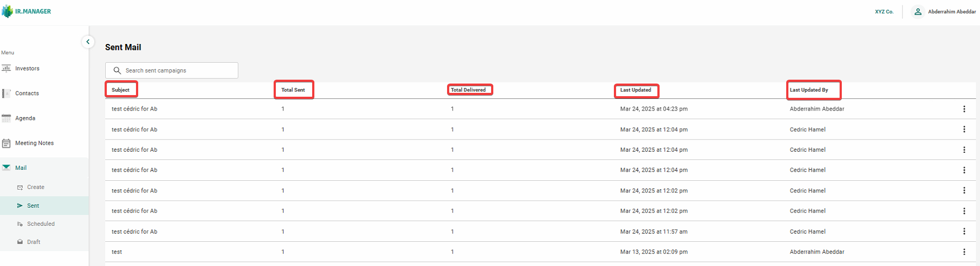Open row options for Abderrahim's 04:23 pm mail

[964, 109]
